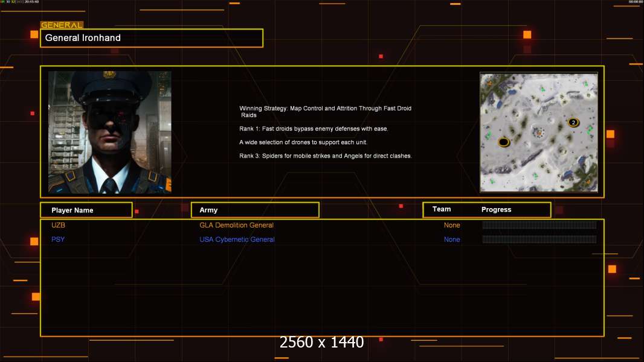Click the Player Name column header
644x362 pixels.
coord(86,210)
